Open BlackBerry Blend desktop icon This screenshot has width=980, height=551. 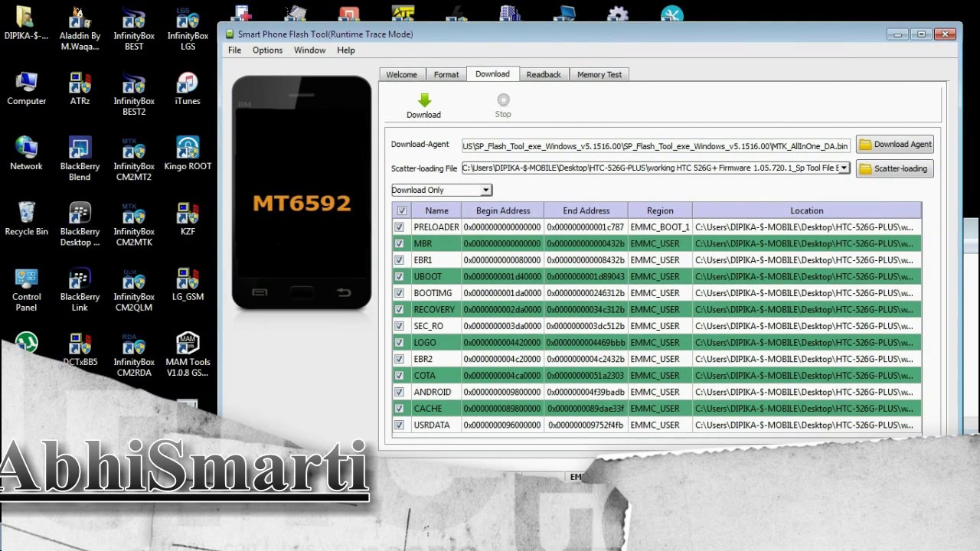(x=80, y=158)
